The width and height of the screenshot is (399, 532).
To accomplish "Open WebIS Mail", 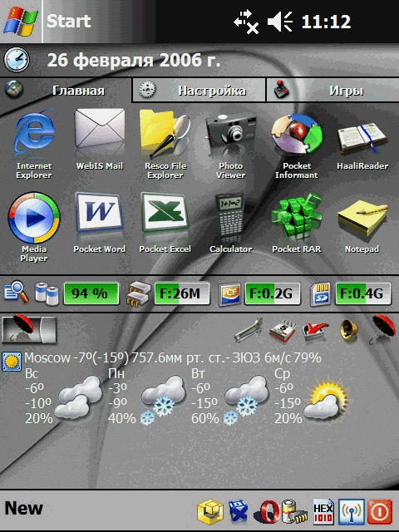I will [100, 140].
